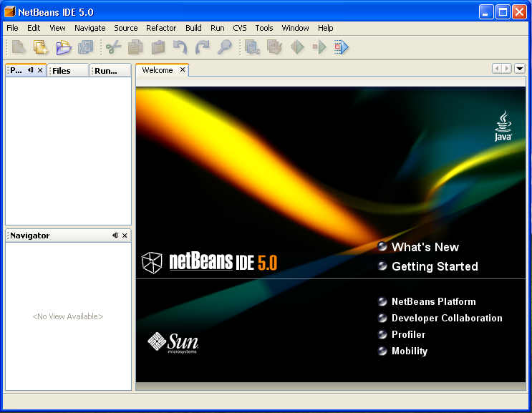Image resolution: width=532 pixels, height=413 pixels.
Task: Open the View menu
Action: [x=57, y=28]
